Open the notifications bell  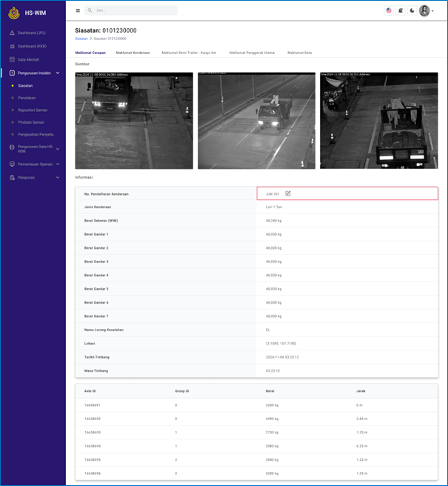[x=401, y=10]
